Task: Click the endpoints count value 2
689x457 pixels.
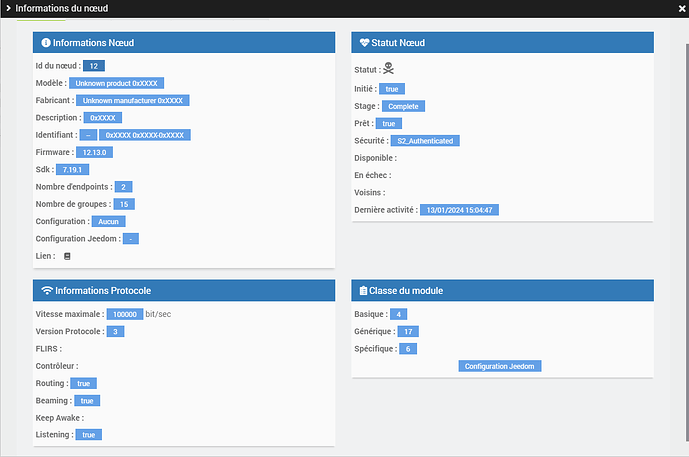Action: tap(123, 187)
